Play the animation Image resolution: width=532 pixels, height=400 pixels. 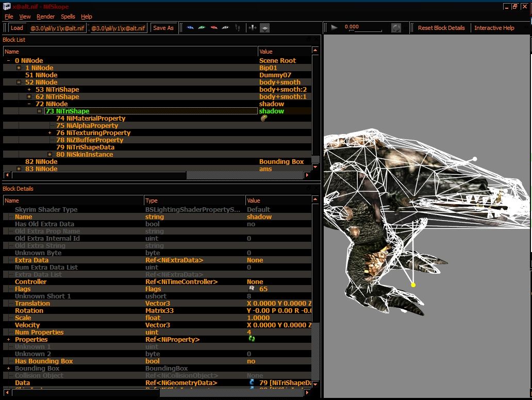tap(334, 27)
